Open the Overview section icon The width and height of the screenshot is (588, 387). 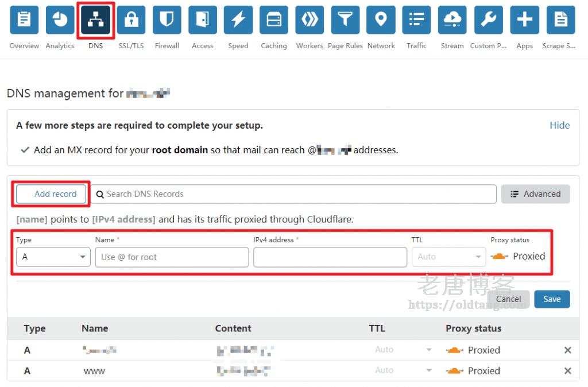[x=24, y=20]
